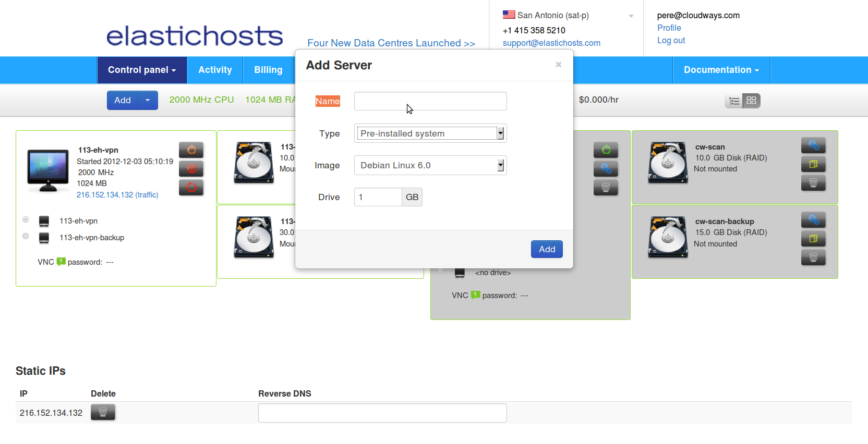Viewport: 868px width, 444px height.
Task: Click the blue Add button in the toolbar
Action: pos(123,100)
